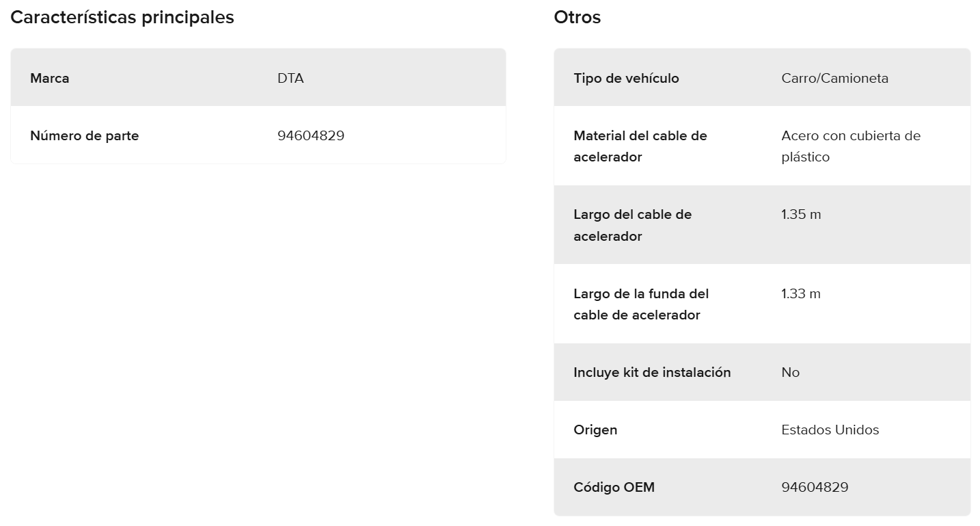Viewport: 980px width, 526px height.
Task: Click the "Otros" section heading
Action: 577,18
